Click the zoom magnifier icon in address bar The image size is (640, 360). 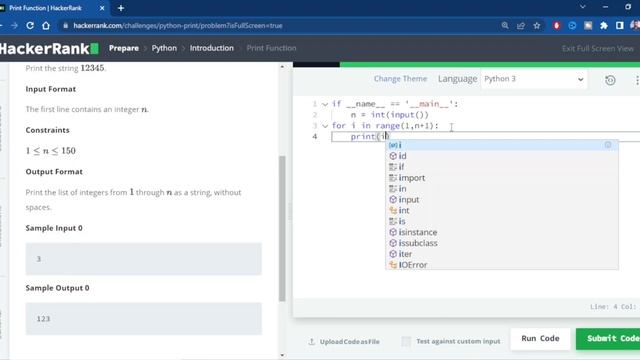coord(505,25)
